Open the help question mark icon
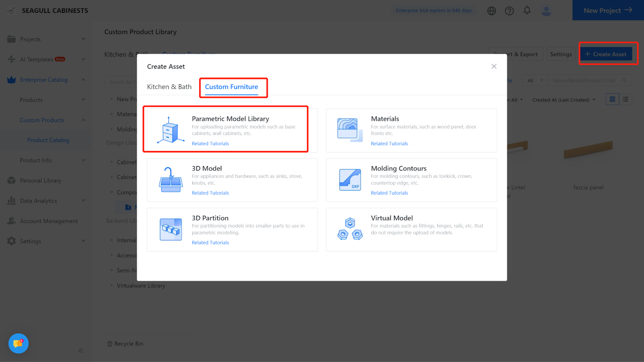Screen dimensions: 644x362 [509, 11]
